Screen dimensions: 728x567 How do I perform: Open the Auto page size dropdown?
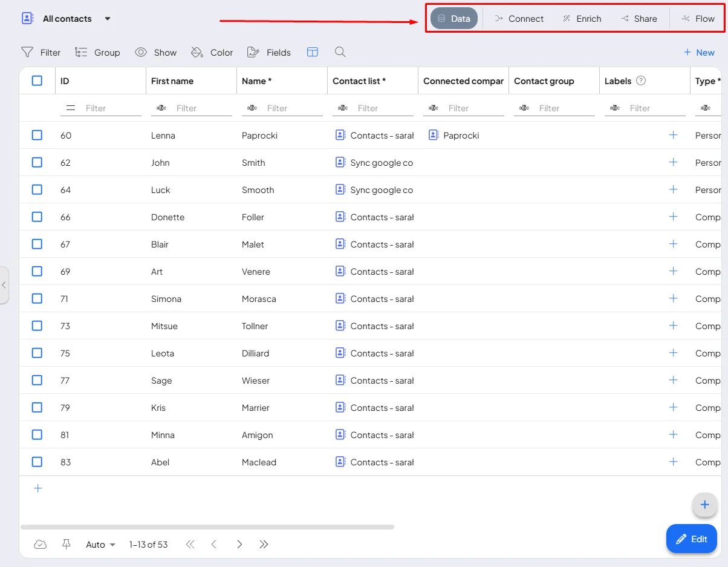coord(100,545)
